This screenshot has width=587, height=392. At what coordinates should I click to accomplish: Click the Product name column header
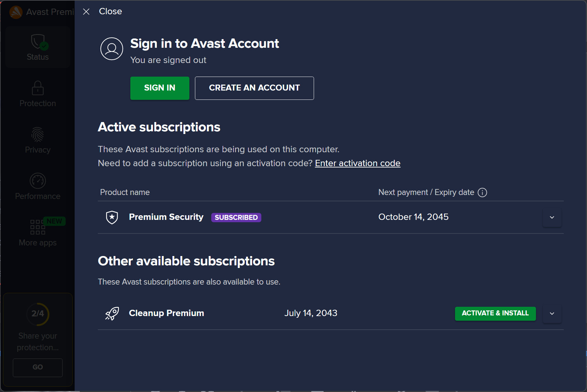125,192
